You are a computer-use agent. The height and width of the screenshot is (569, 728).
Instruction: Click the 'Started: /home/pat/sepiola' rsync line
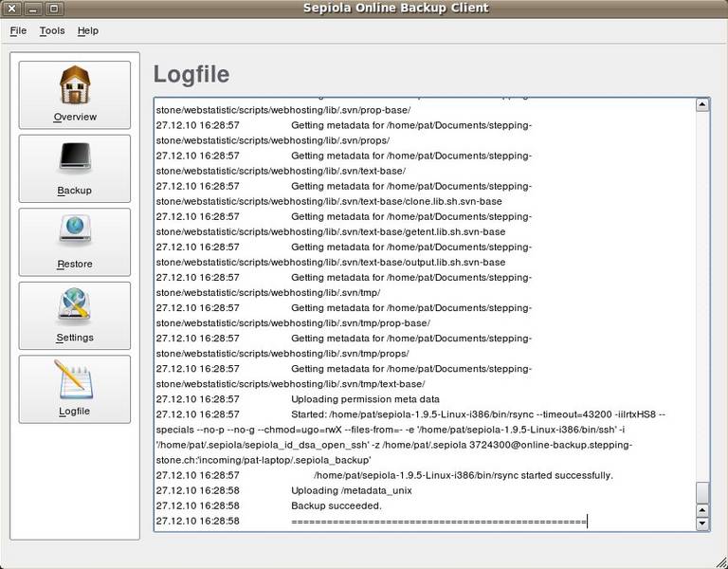pyautogui.click(x=478, y=414)
